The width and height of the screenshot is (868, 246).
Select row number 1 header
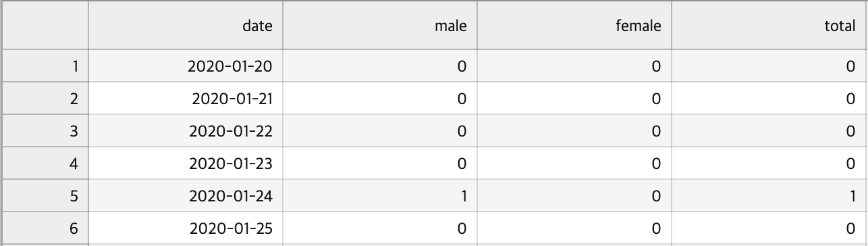(45, 66)
